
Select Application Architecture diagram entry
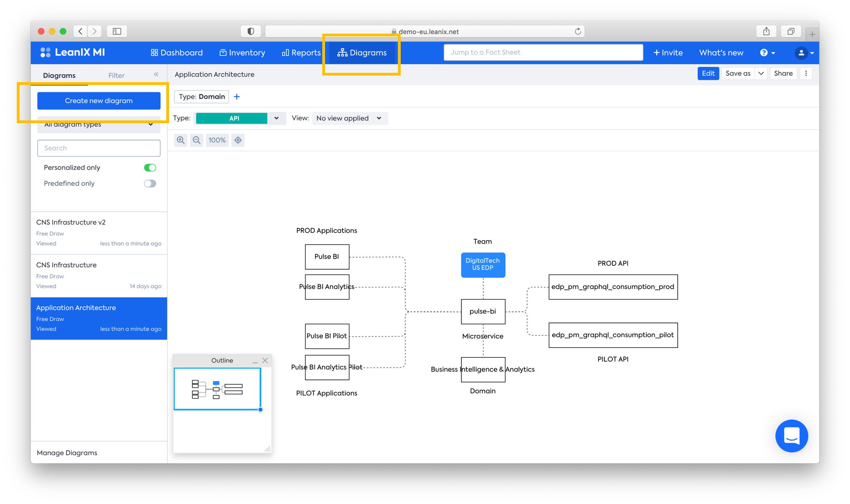(99, 318)
